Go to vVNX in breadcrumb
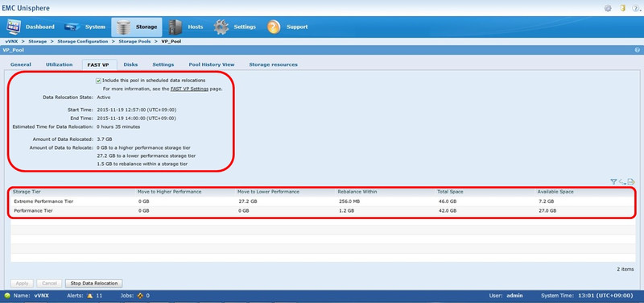 [x=11, y=42]
